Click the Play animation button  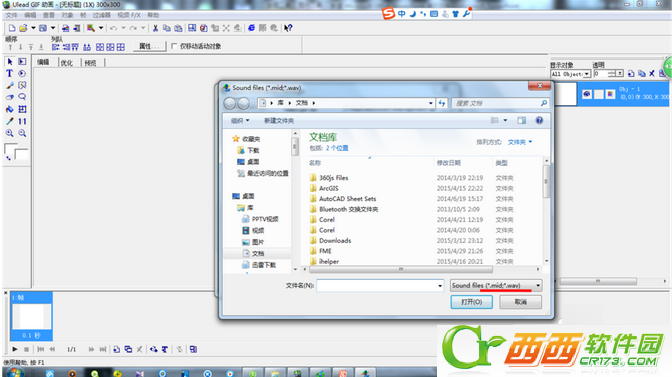[15, 349]
